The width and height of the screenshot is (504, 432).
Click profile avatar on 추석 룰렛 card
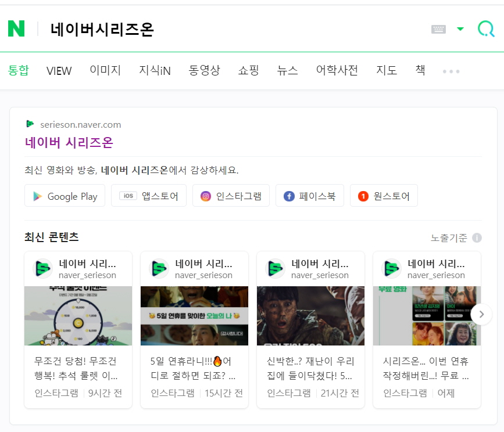pos(43,269)
